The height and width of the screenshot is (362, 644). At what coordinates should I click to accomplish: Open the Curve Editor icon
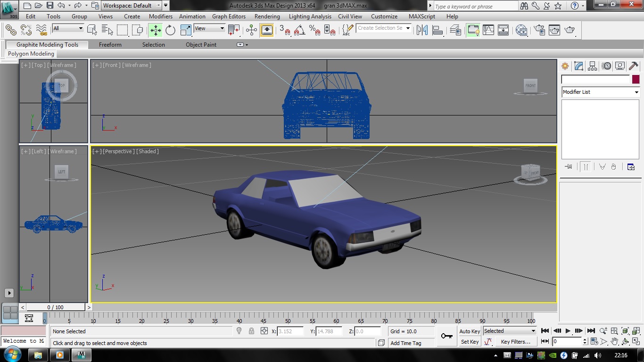(x=488, y=30)
